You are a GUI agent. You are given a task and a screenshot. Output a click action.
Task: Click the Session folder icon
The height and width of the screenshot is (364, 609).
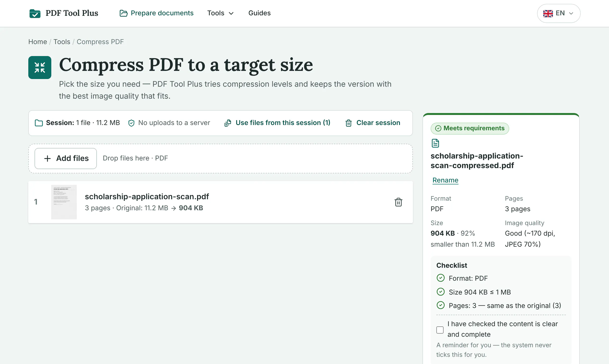pyautogui.click(x=39, y=123)
